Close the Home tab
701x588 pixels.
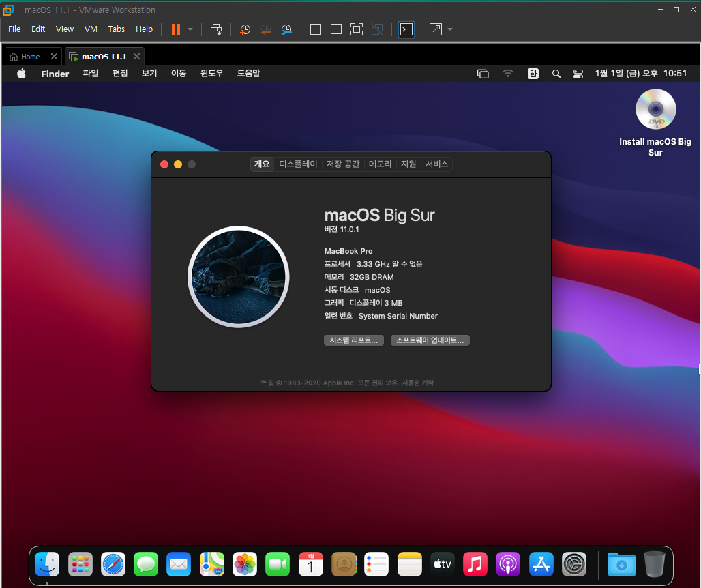pyautogui.click(x=54, y=57)
